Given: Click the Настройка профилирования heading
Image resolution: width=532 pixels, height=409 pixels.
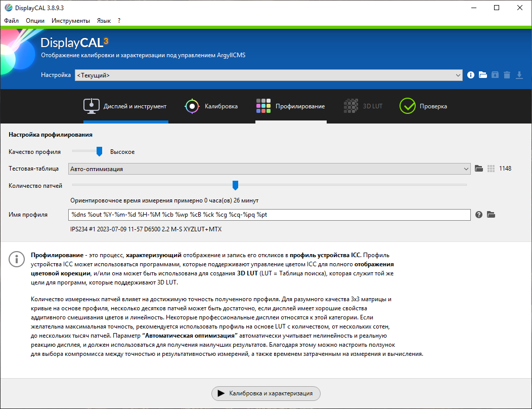Looking at the screenshot, I should click(x=51, y=135).
